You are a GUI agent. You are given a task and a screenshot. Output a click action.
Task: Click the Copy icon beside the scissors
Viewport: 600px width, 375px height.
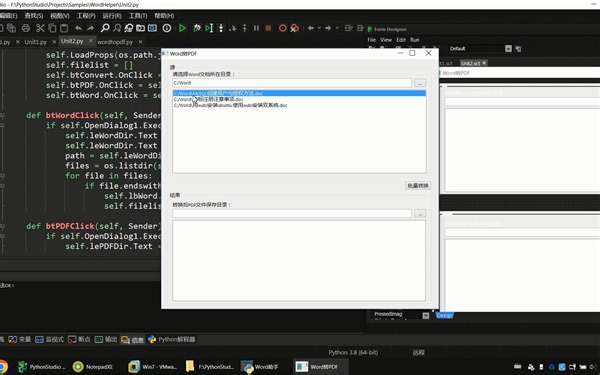point(52,28)
